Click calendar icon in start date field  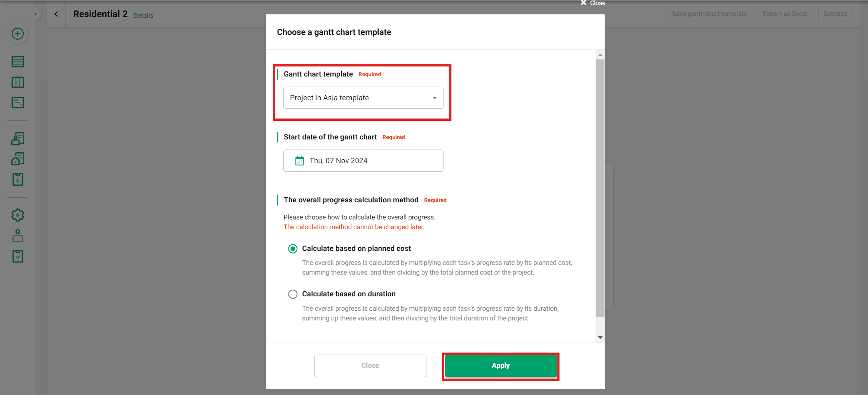(x=299, y=161)
